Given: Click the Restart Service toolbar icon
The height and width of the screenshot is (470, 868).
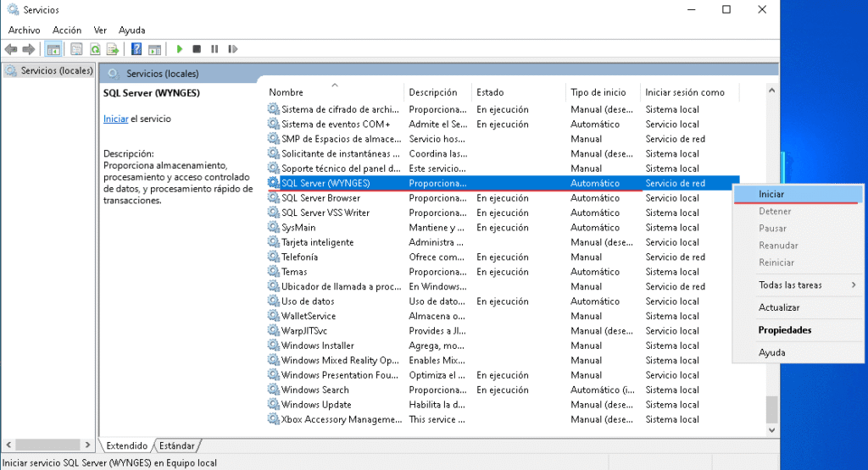Looking at the screenshot, I should tap(230, 50).
